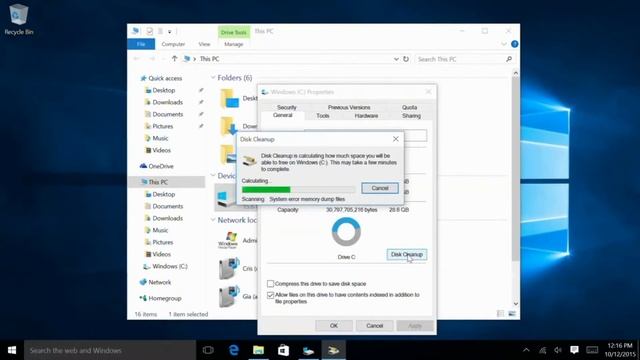Select Windows (C:) in the navigation pane
The image size is (640, 360).
(165, 267)
